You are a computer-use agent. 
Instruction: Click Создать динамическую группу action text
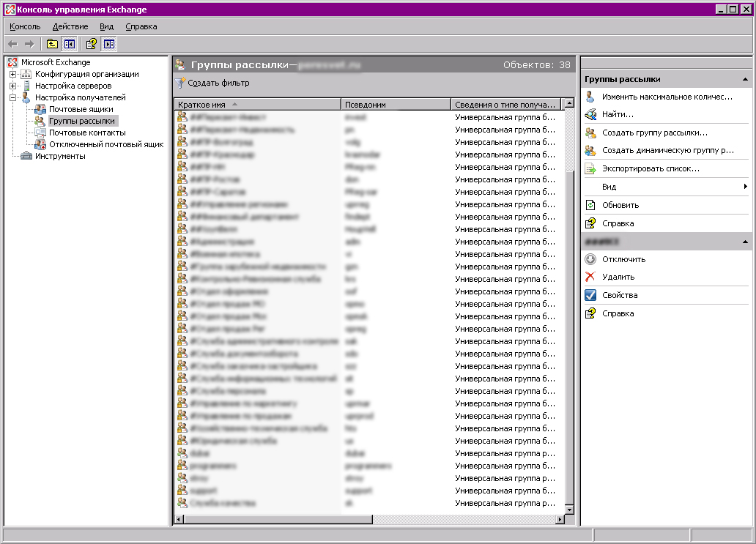click(x=668, y=150)
